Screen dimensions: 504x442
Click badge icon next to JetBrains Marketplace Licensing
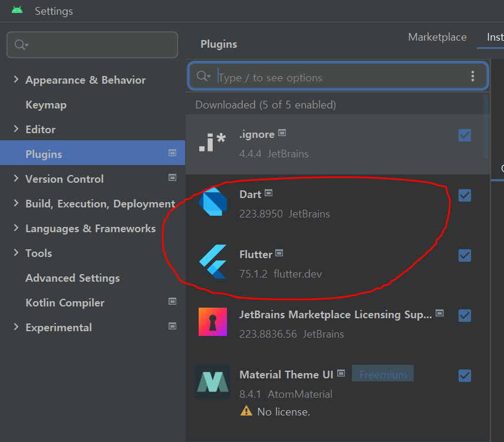coord(439,313)
